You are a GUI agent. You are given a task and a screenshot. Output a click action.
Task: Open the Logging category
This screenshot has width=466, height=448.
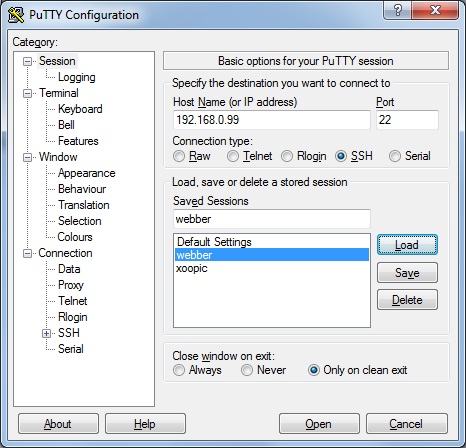coord(77,77)
